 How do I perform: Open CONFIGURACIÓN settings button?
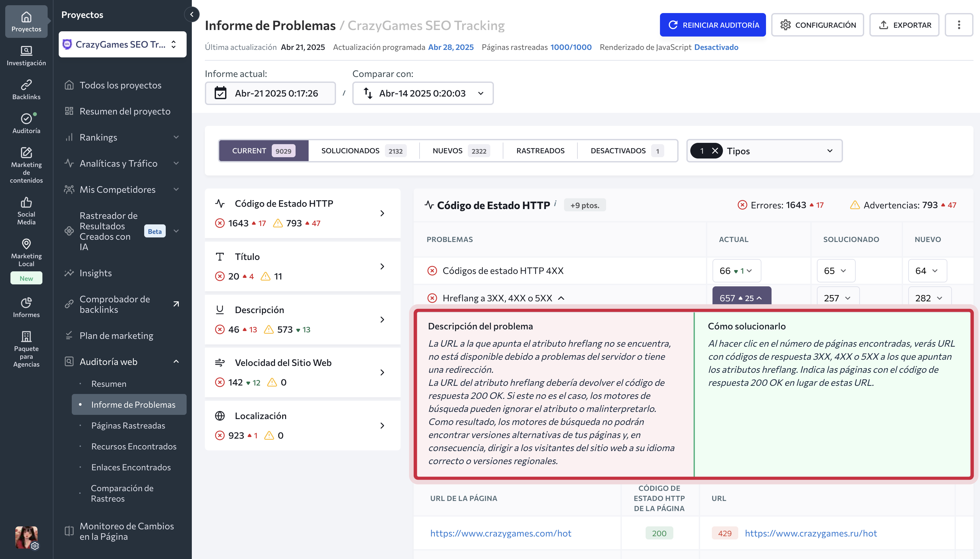coord(817,25)
